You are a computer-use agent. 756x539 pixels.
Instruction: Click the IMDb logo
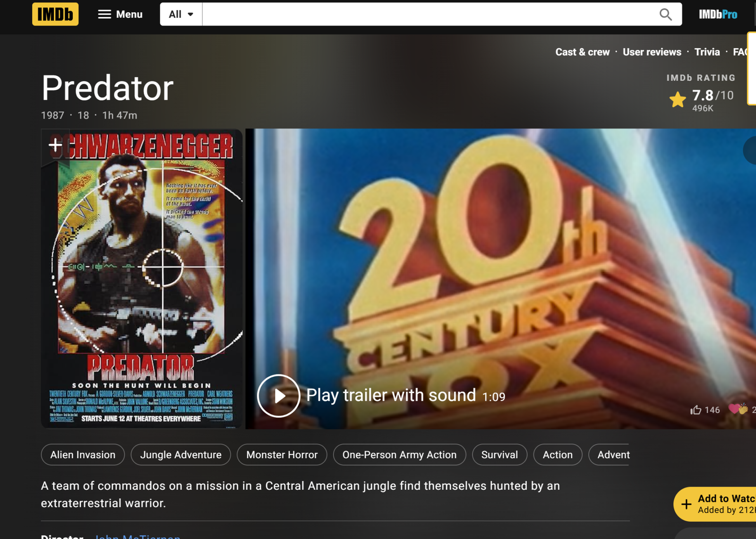pos(55,14)
